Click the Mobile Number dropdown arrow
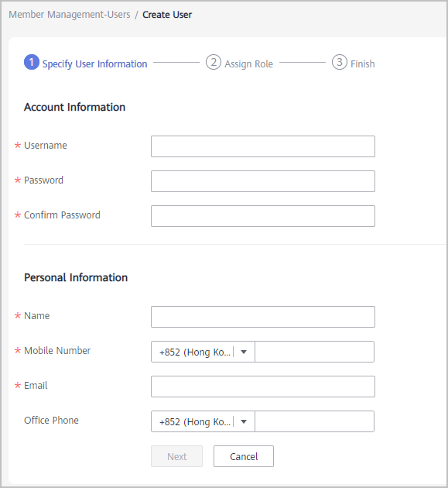The height and width of the screenshot is (488, 448). coord(244,352)
